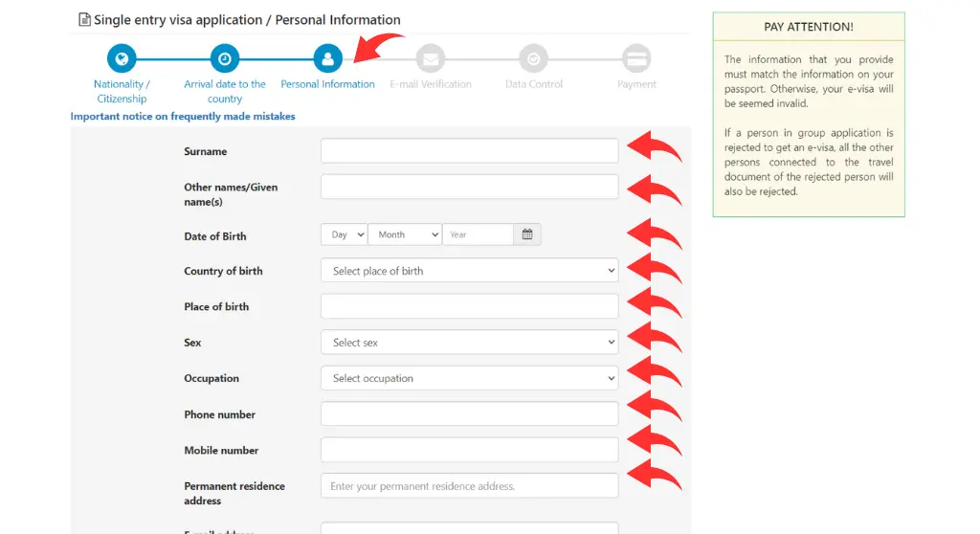Focus the Surname input field
980x534 pixels.
469,150
